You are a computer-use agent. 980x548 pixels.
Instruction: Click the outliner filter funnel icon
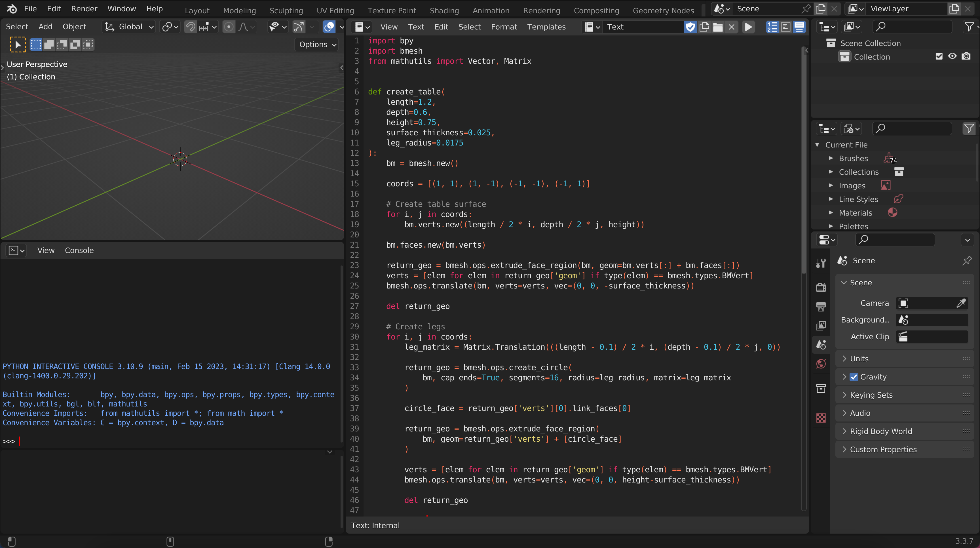(x=969, y=27)
